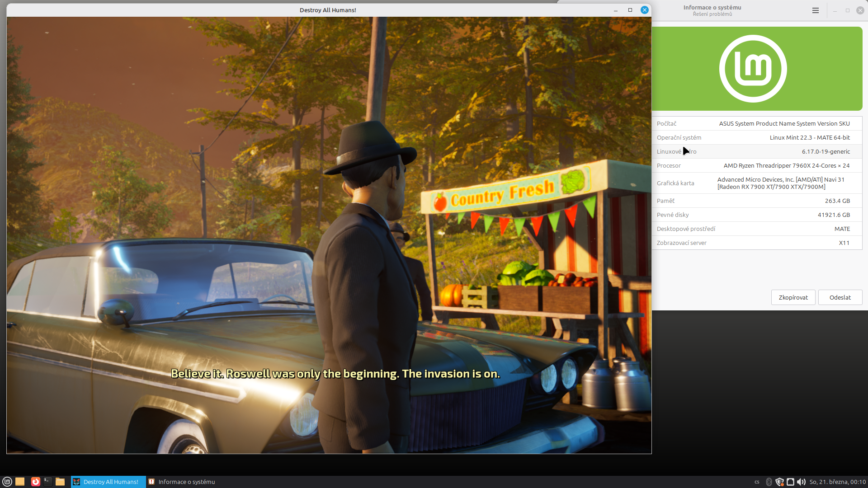Open the file manager folder icon
The height and width of the screenshot is (488, 868).
pos(60,482)
